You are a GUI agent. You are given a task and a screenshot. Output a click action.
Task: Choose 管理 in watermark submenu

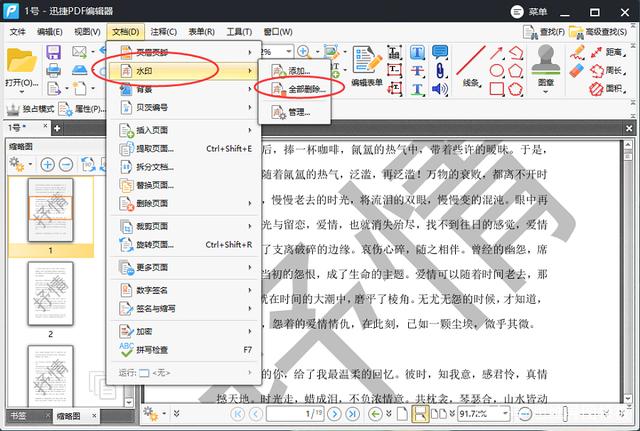[x=295, y=112]
